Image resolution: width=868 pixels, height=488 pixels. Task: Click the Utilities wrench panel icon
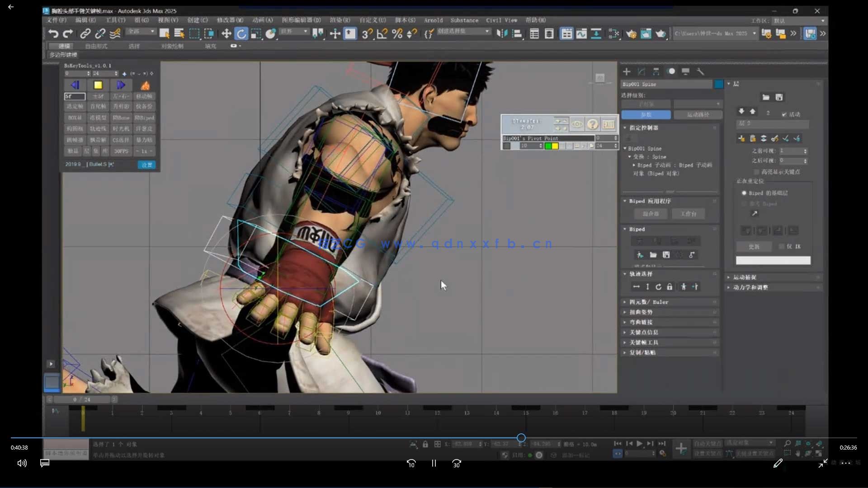(x=700, y=71)
